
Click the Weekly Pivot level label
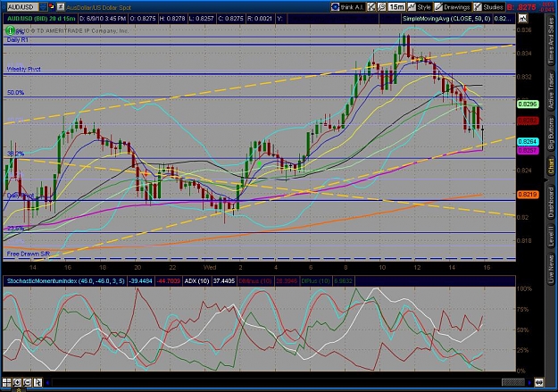point(23,69)
